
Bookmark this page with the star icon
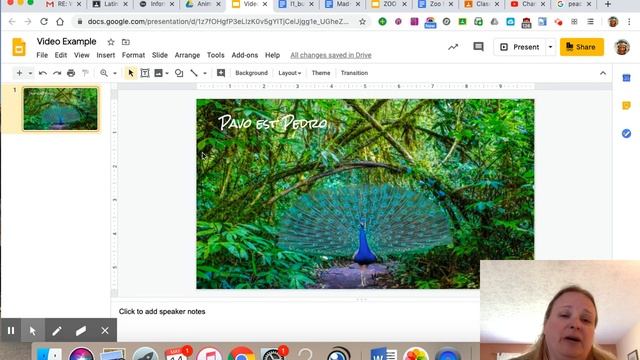click(x=362, y=22)
